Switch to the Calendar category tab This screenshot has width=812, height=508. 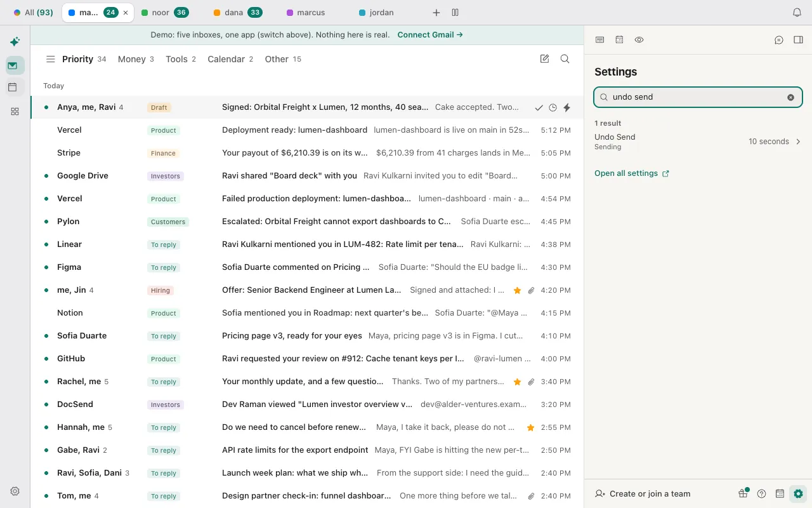pos(230,59)
